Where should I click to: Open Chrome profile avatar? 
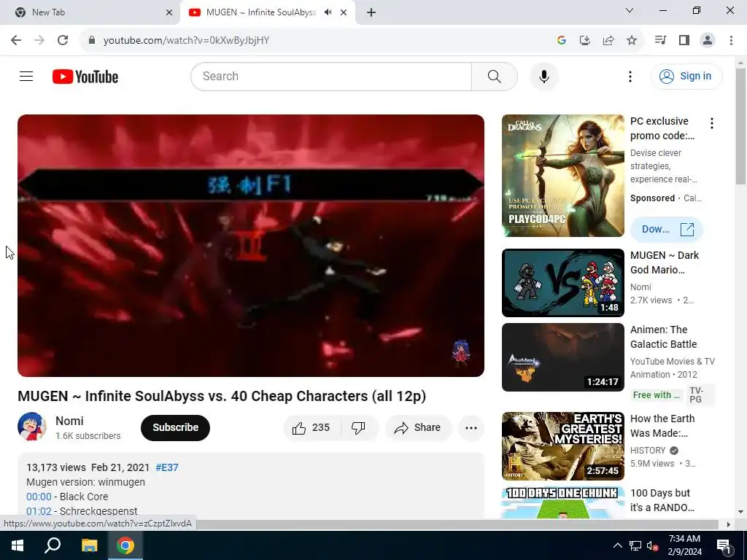click(708, 40)
